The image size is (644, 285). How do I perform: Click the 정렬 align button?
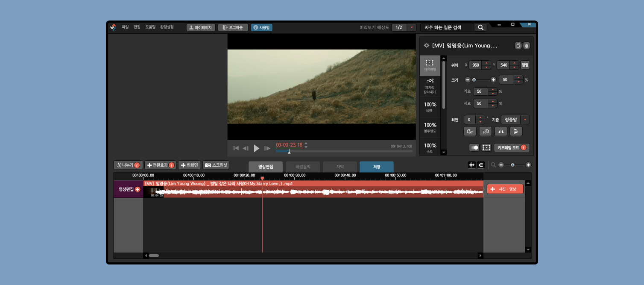tap(525, 65)
